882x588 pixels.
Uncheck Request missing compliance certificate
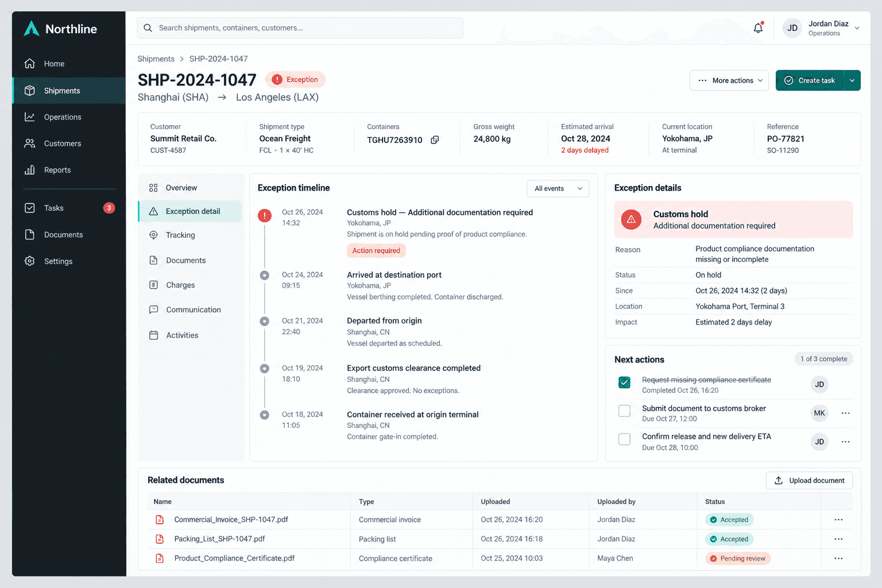[624, 382]
